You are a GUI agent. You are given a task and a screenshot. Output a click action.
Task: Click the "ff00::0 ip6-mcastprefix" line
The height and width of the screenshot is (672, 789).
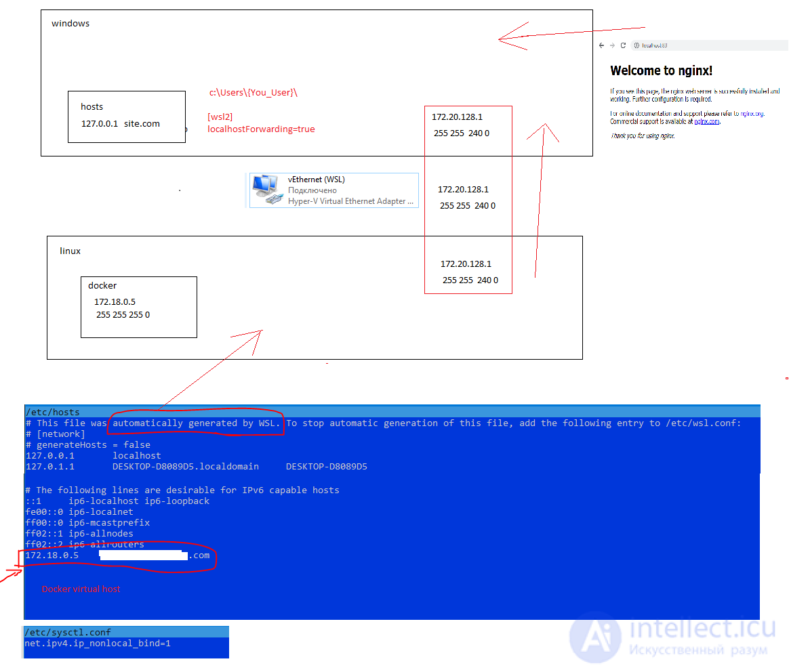pos(87,523)
